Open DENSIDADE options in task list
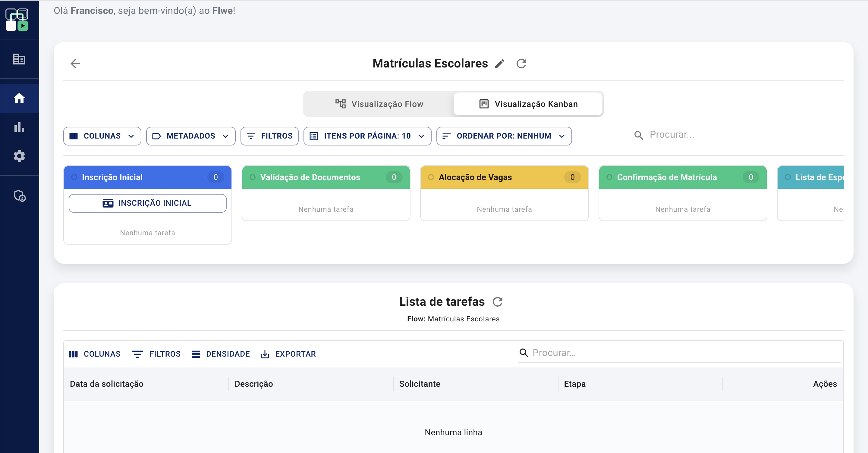Viewport: 868px width, 453px height. [221, 354]
